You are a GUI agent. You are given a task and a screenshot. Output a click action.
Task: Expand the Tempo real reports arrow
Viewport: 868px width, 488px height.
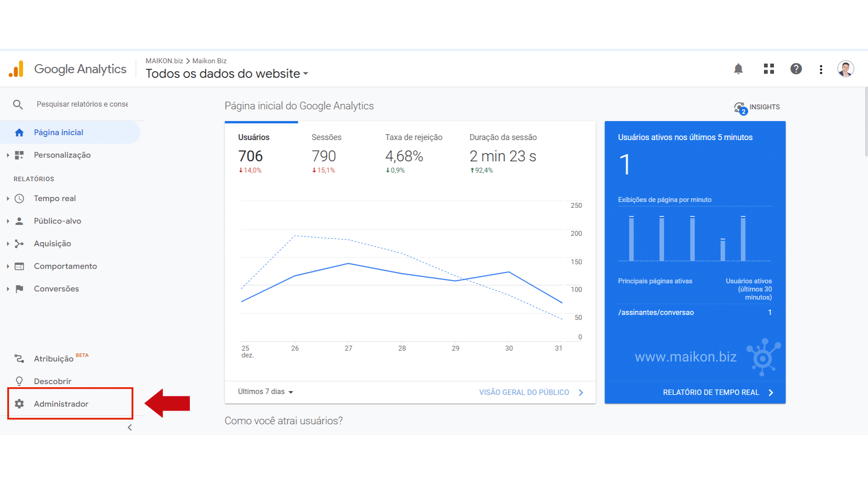(8, 198)
